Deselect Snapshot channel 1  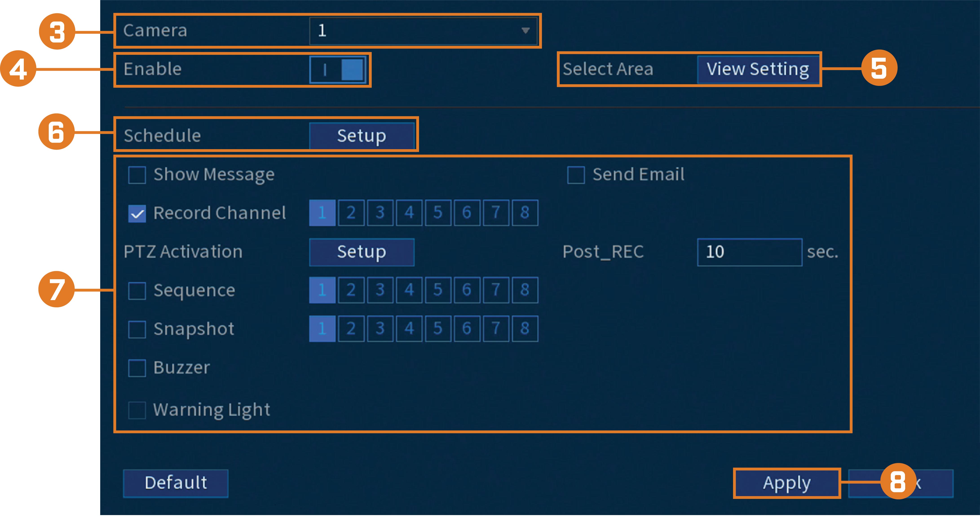point(322,329)
